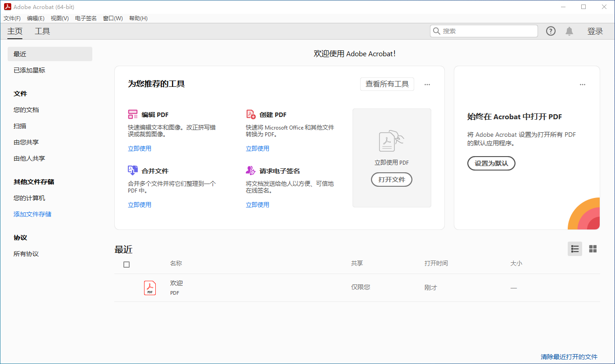The width and height of the screenshot is (615, 364).
Task: Click the 清除最近打开的文件 link
Action: coord(570,356)
